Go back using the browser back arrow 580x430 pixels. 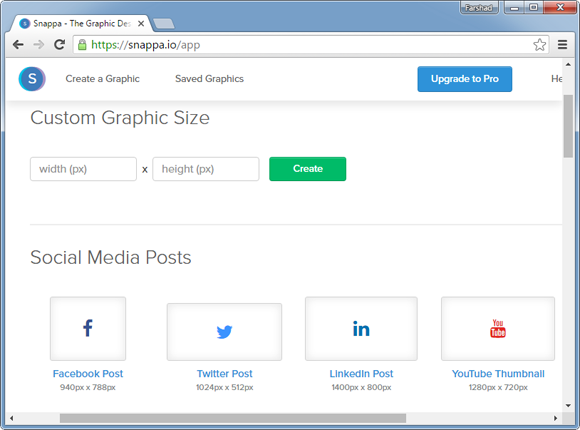[x=18, y=45]
